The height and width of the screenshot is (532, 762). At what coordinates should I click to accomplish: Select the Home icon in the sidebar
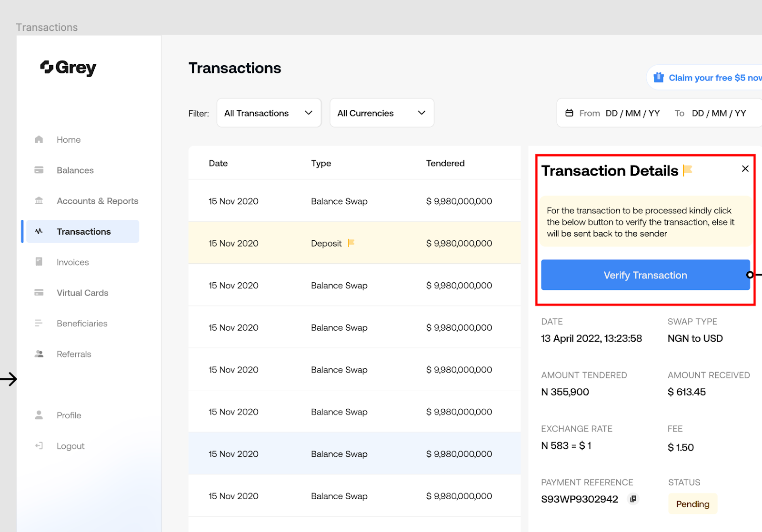tap(39, 139)
